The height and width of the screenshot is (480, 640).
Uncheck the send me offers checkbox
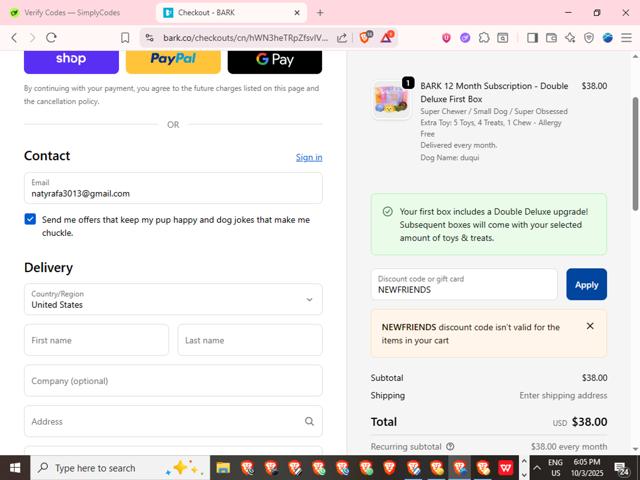[x=30, y=219]
